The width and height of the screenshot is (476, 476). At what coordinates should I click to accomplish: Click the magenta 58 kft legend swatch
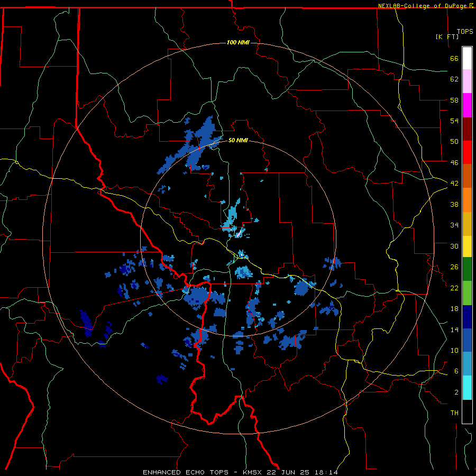tap(467, 105)
